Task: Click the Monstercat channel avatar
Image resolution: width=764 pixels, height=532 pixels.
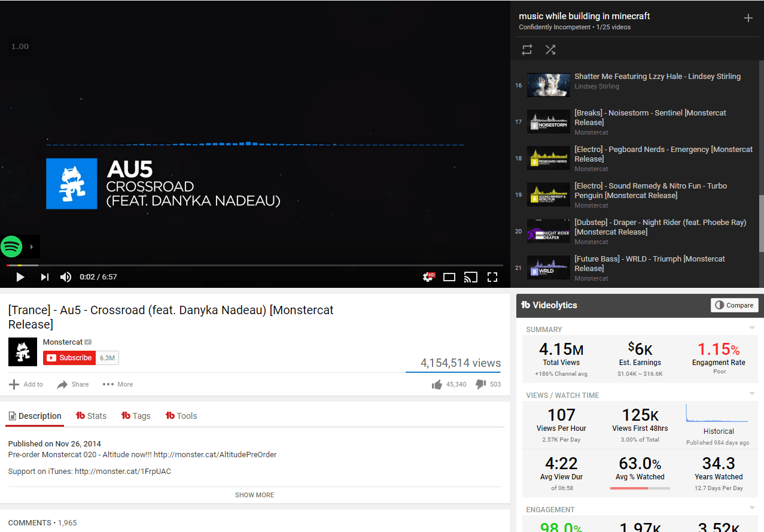Action: point(23,352)
